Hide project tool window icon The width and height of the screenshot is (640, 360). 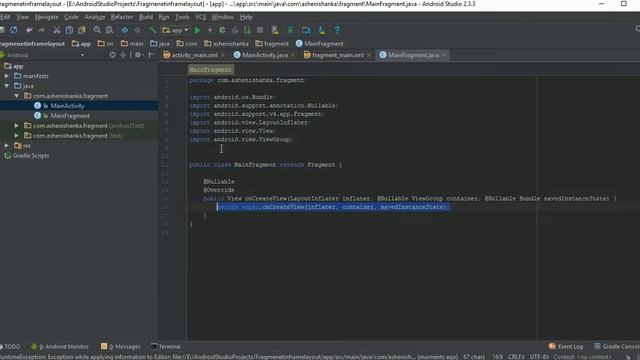point(151,55)
